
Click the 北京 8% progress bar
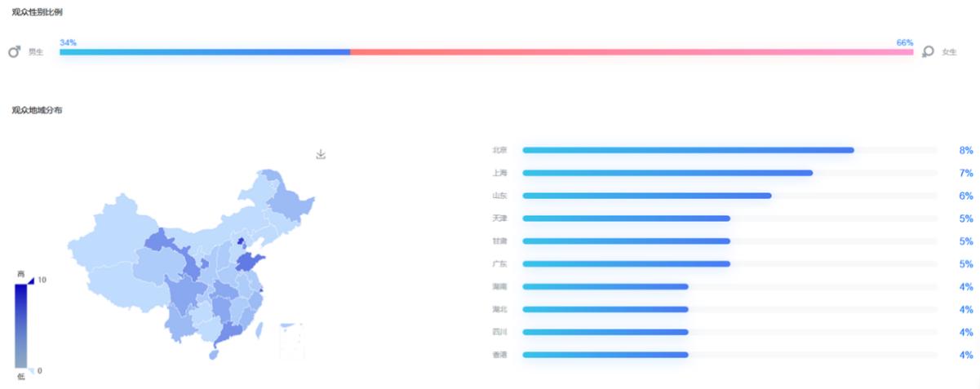point(688,150)
